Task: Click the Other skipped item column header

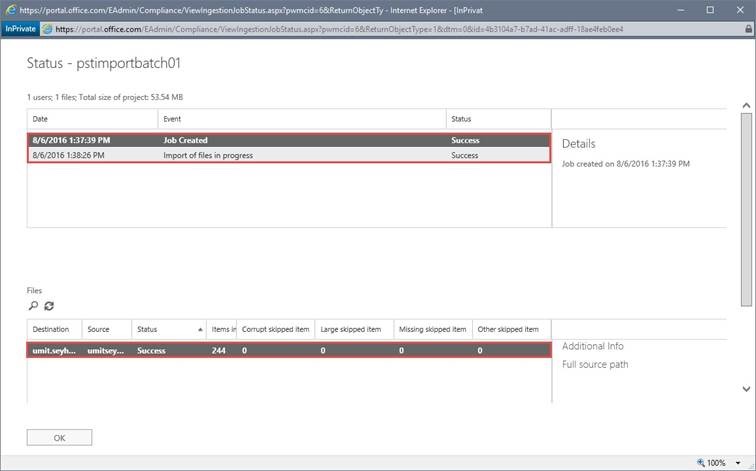Action: (512, 329)
